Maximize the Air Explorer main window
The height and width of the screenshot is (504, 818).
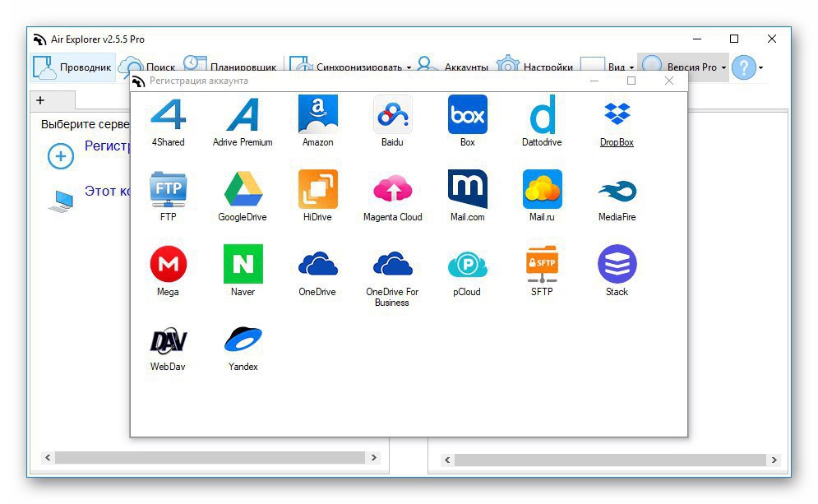(x=734, y=39)
